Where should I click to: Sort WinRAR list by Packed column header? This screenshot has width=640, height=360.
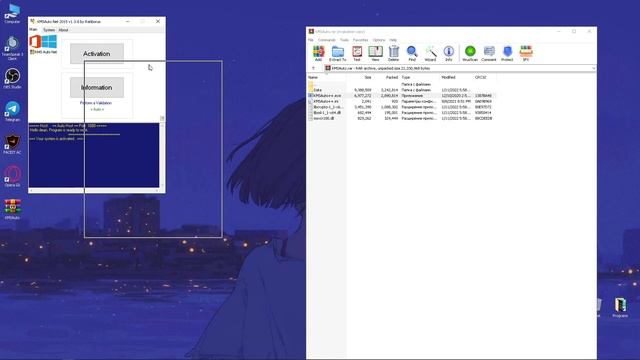point(391,77)
